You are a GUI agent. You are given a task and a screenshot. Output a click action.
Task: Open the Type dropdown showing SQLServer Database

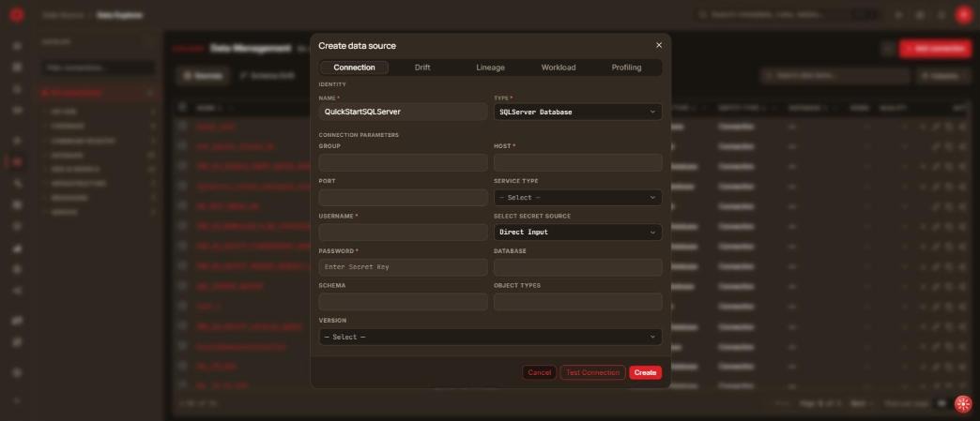(x=578, y=112)
